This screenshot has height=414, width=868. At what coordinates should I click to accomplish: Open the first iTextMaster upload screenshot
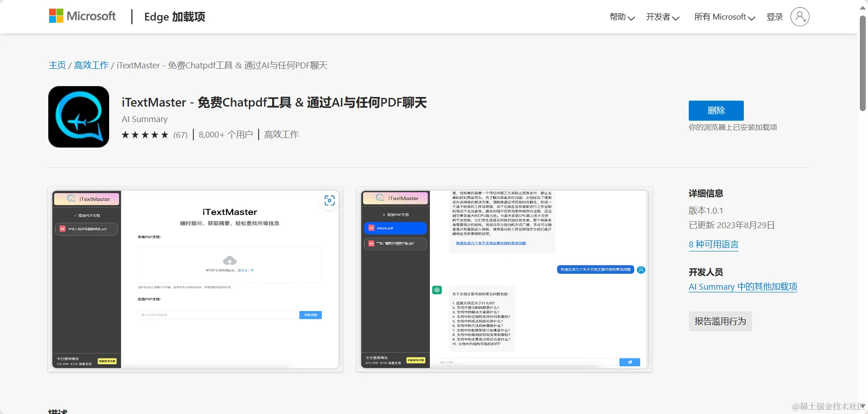[195, 280]
